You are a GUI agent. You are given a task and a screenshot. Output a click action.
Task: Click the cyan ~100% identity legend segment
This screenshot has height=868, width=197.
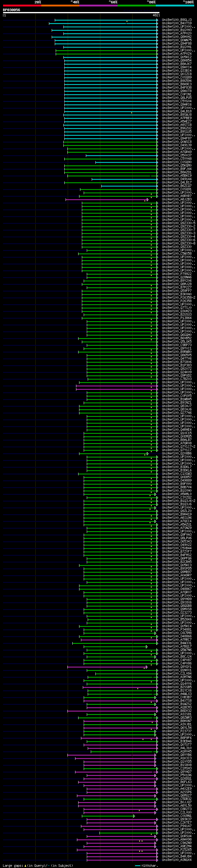click(x=175, y=6)
